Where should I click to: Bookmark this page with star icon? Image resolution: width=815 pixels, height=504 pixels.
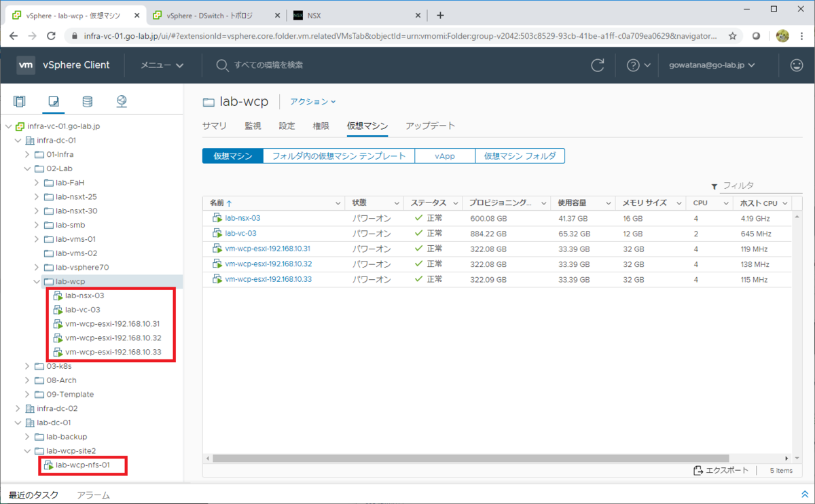[x=733, y=36]
